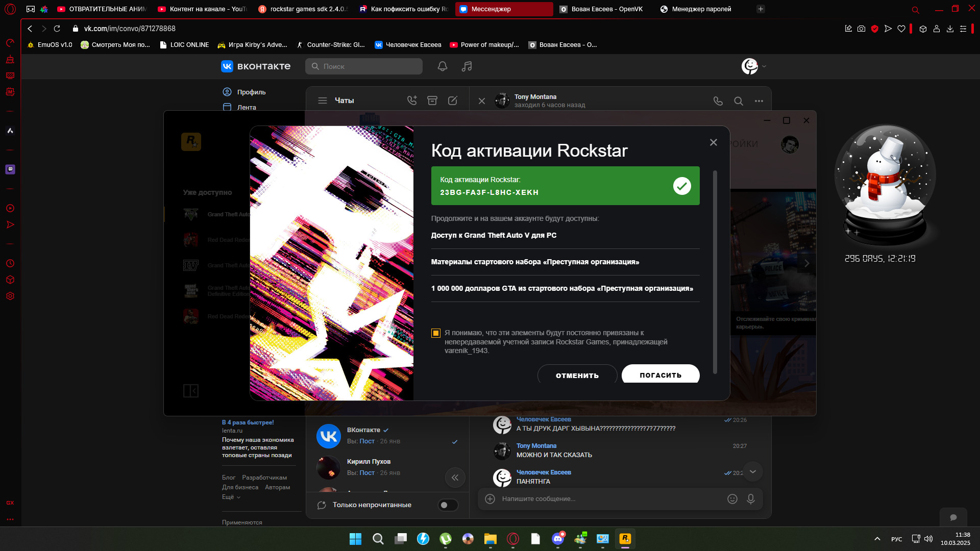This screenshot has width=980, height=551.
Task: Click the VK notifications bell icon
Action: click(x=442, y=66)
